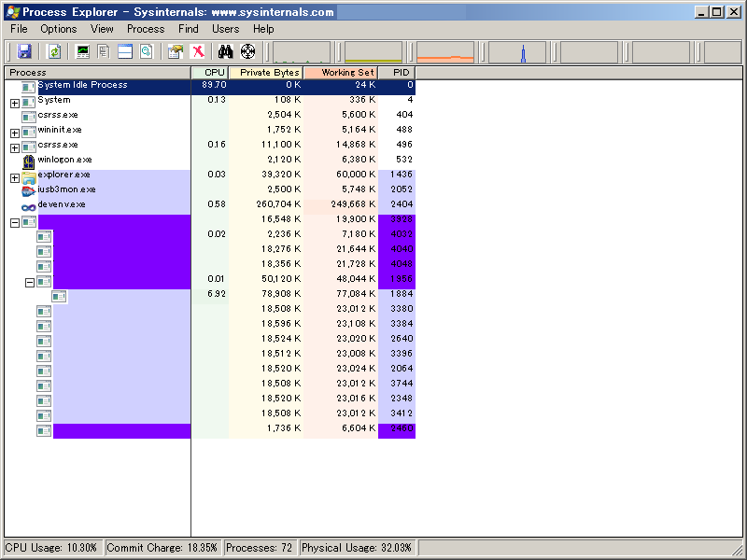Click the winlogon.exe process icon
The width and height of the screenshot is (747, 560).
(x=29, y=161)
